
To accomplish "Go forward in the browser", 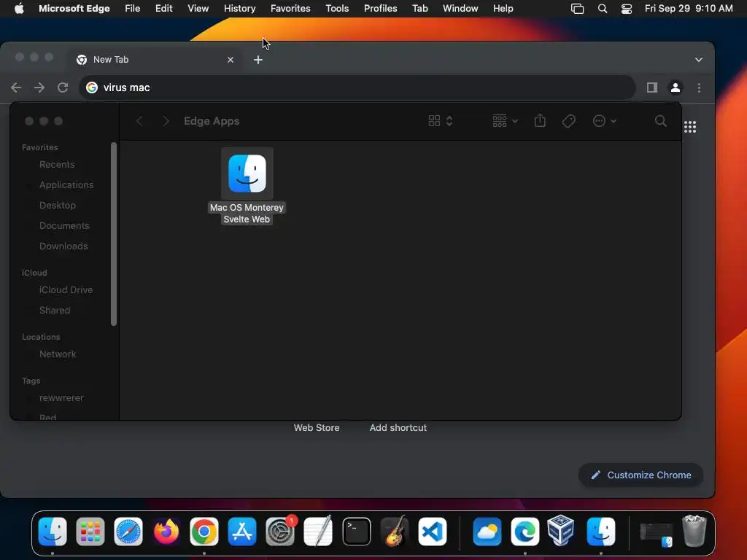I will pos(39,87).
